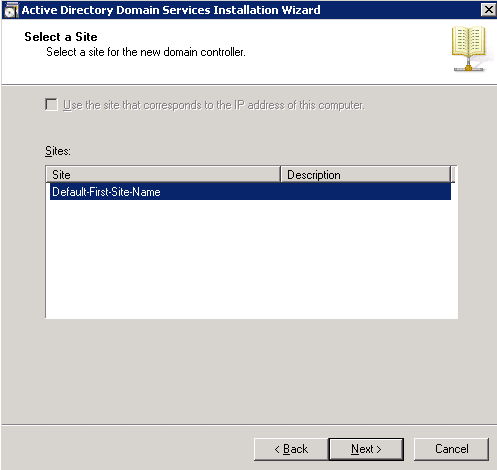Sort by the Site column header
The image size is (497, 470).
point(163,175)
